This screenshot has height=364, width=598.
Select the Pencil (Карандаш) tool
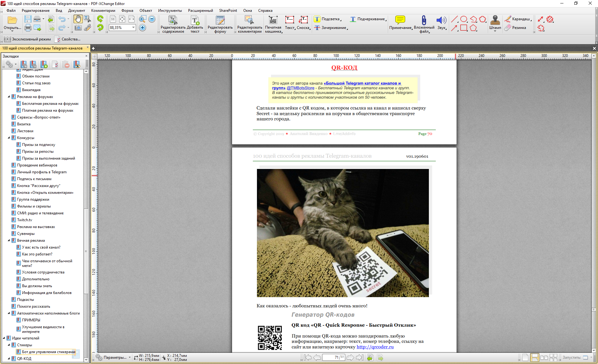[x=517, y=19]
